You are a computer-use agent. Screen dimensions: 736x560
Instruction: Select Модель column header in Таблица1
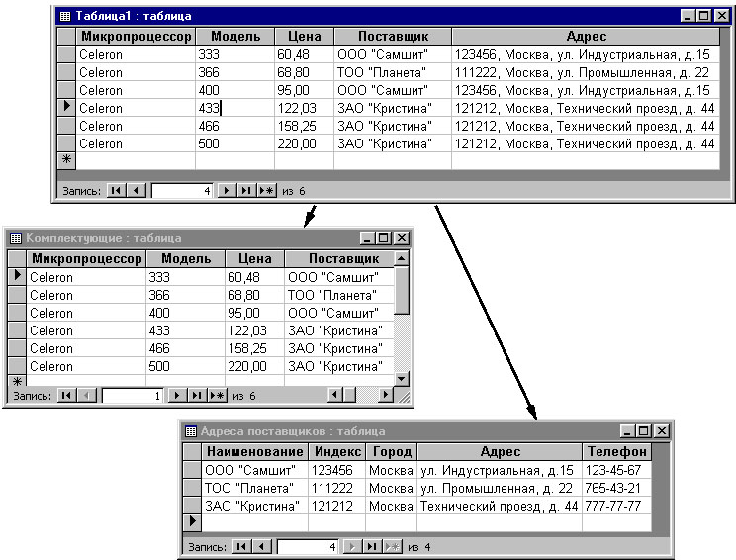tap(235, 37)
